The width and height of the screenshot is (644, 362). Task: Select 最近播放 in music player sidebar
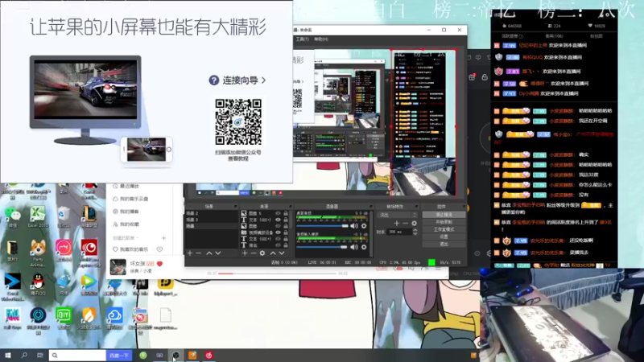(126, 186)
